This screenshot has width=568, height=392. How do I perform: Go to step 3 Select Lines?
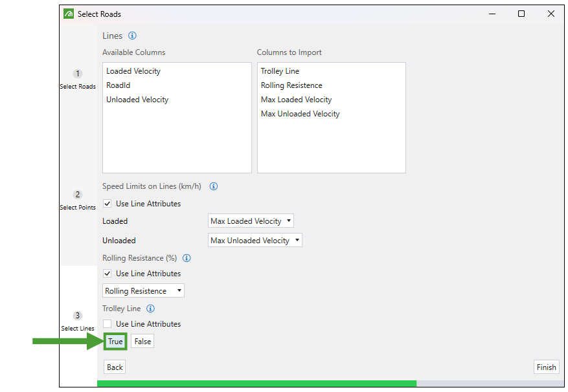coord(78,321)
